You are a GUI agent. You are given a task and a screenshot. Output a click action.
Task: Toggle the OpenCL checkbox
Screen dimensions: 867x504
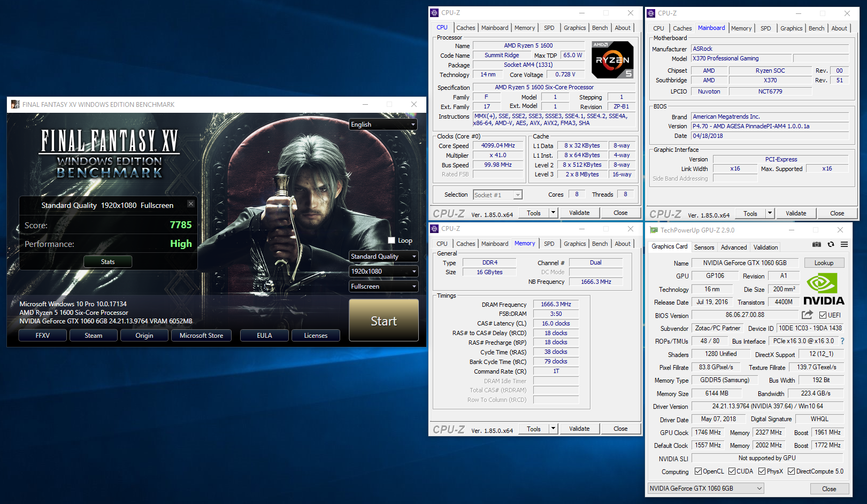[698, 471]
